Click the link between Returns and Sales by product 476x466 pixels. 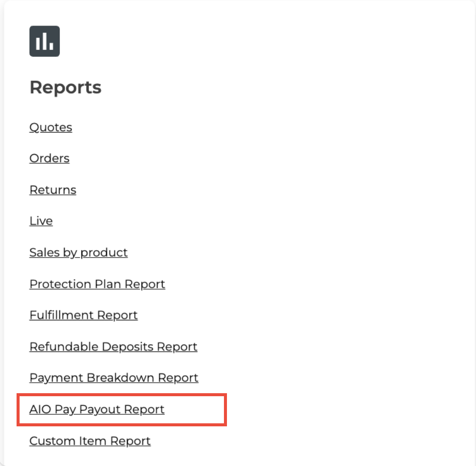41,221
